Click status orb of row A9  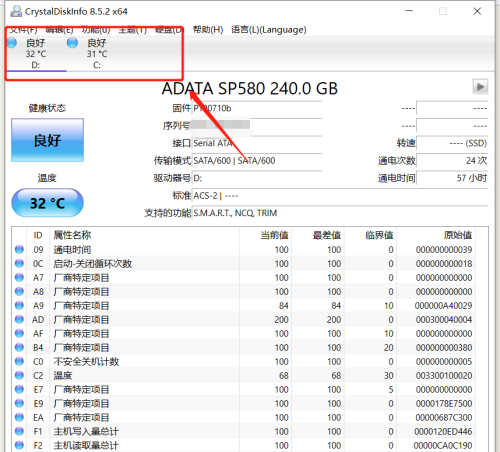point(19,305)
